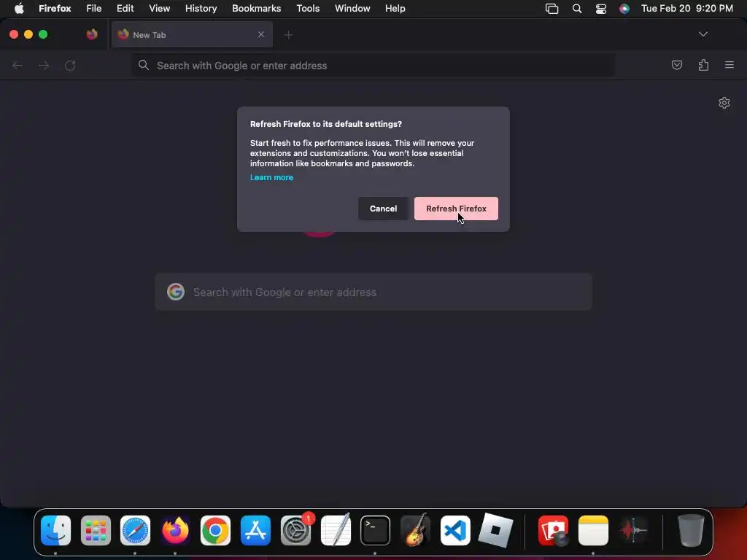
Task: Open the Help menu
Action: pyautogui.click(x=395, y=9)
